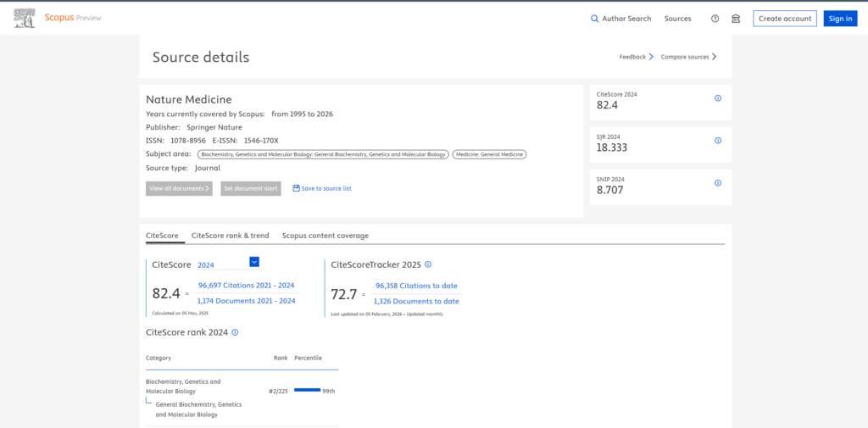This screenshot has height=428, width=868.
Task: Go to Sources page
Action: pyautogui.click(x=677, y=19)
